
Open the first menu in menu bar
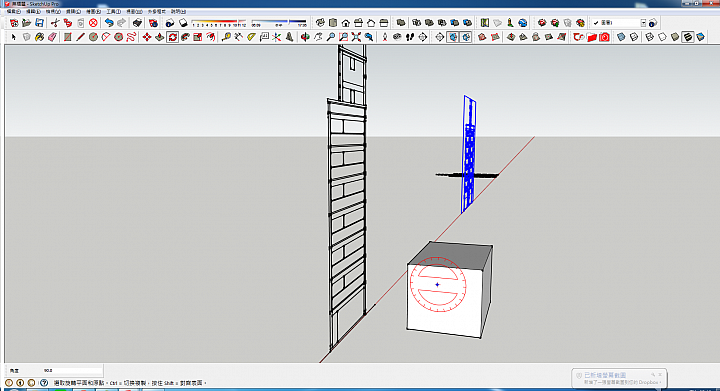click(x=13, y=11)
